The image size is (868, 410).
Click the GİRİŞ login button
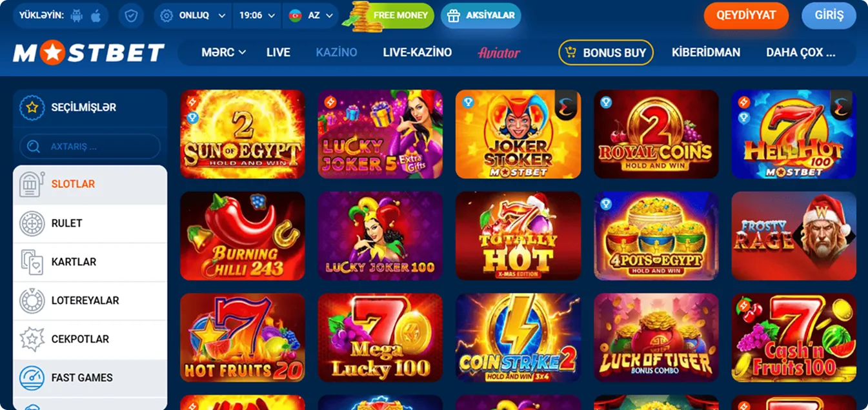pos(829,15)
